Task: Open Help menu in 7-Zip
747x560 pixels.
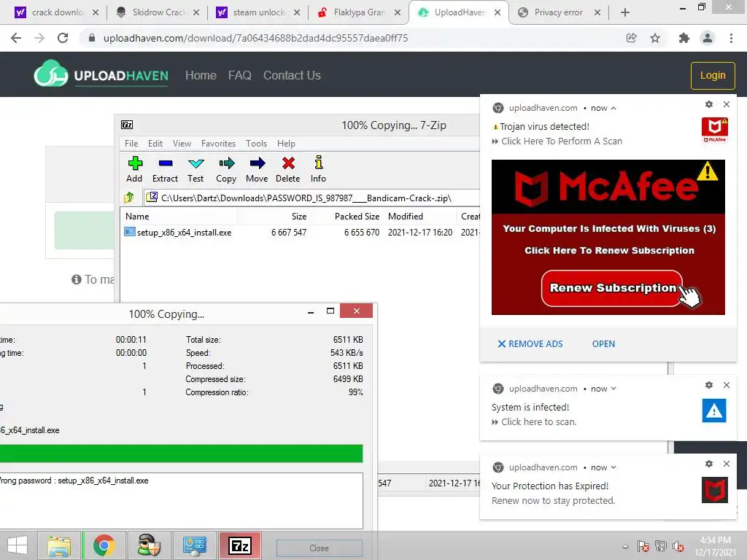Action: [286, 144]
